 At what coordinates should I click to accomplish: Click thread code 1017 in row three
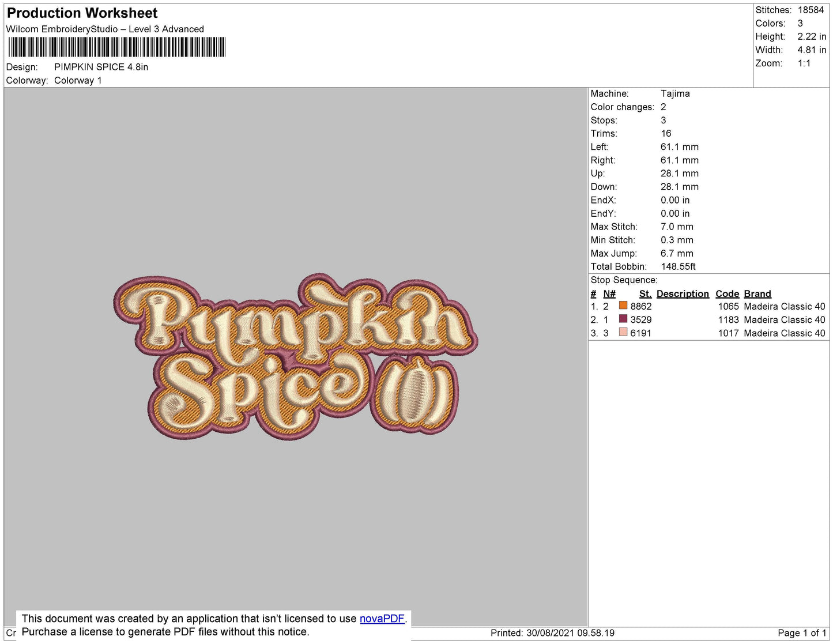pos(728,333)
